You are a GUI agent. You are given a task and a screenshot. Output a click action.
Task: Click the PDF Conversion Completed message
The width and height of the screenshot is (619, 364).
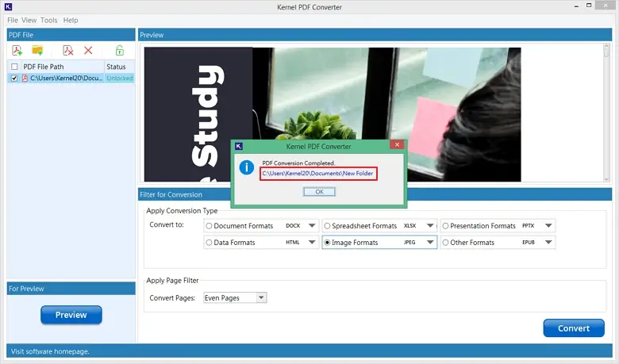coord(298,163)
